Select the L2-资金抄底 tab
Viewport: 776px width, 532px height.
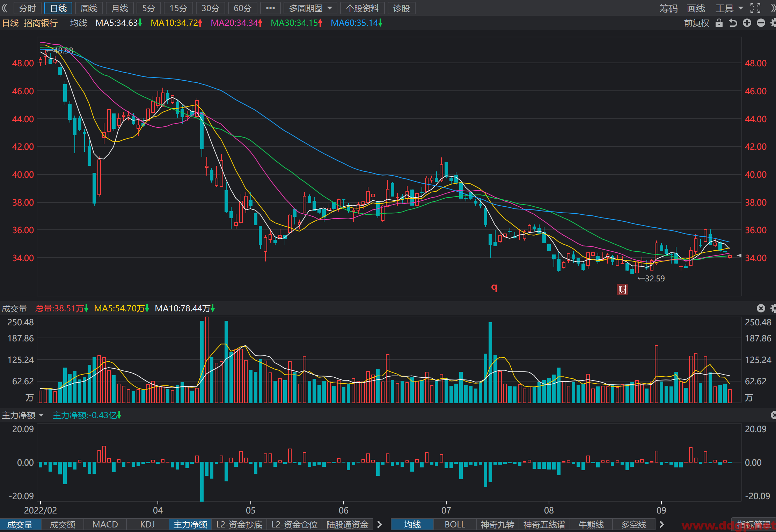pos(239,524)
